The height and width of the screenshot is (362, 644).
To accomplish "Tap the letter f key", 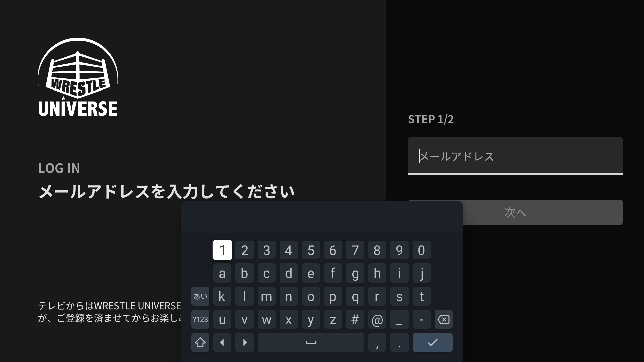I will coord(333,273).
